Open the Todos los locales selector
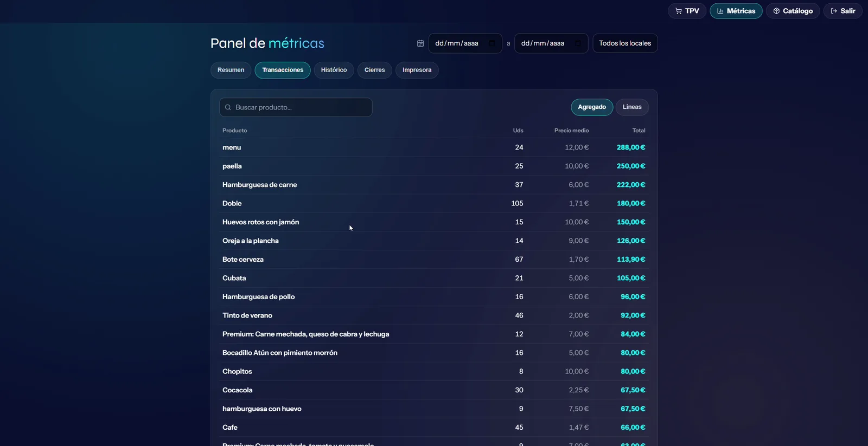The width and height of the screenshot is (868, 446). click(x=625, y=43)
